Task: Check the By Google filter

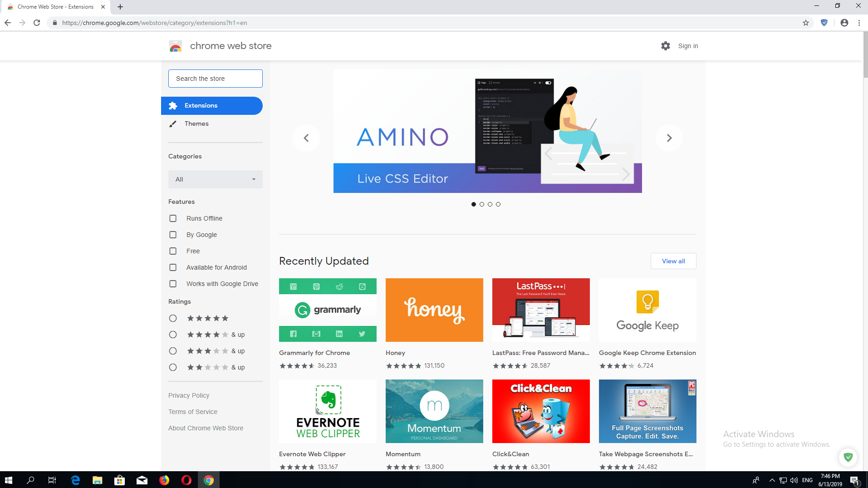Action: [x=173, y=235]
